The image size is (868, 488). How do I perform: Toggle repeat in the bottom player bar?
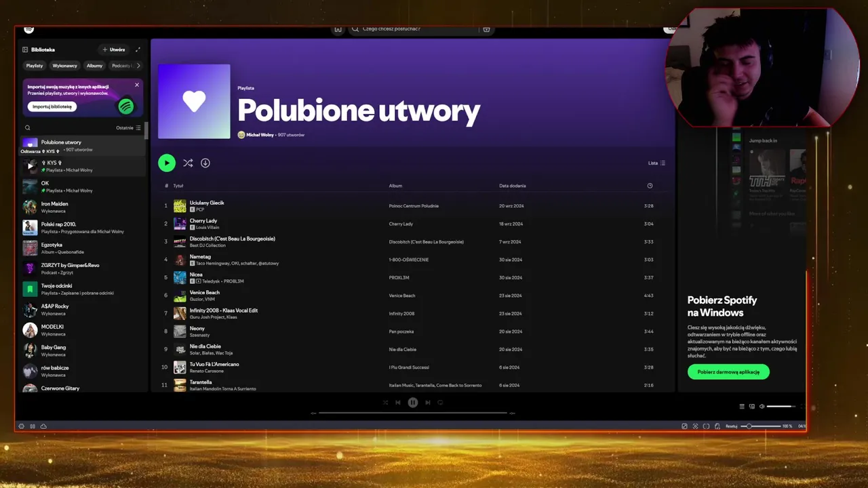pyautogui.click(x=440, y=403)
